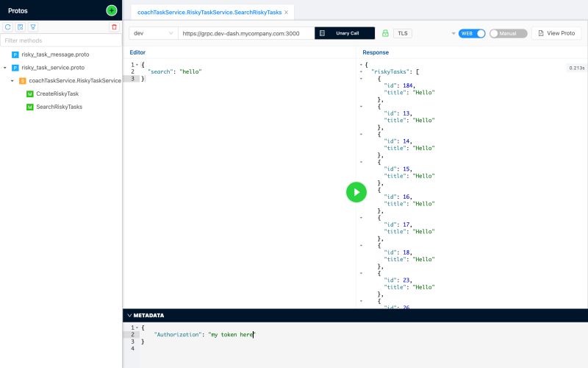Toggle the filter funnel icon
Screen dimensions: 588x368
[33, 27]
